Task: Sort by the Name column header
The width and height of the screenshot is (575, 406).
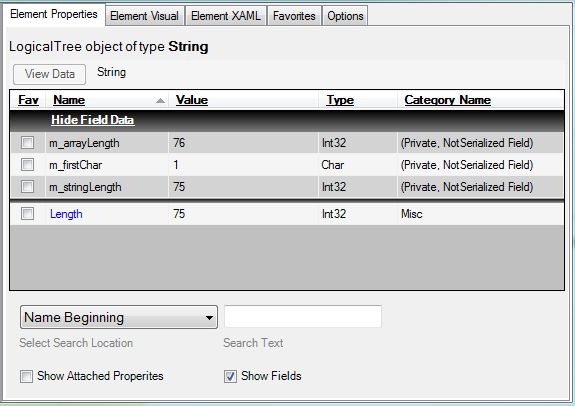Action: tap(69, 100)
